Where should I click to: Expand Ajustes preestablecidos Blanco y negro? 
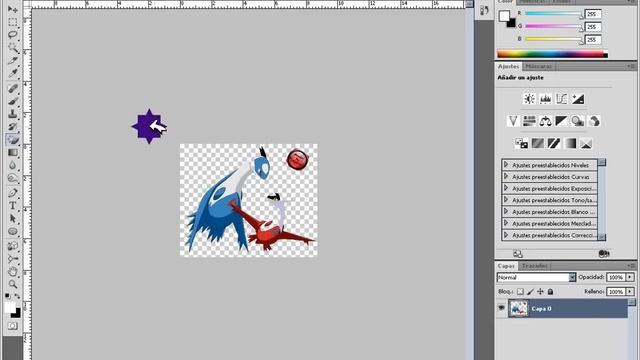[x=506, y=211]
